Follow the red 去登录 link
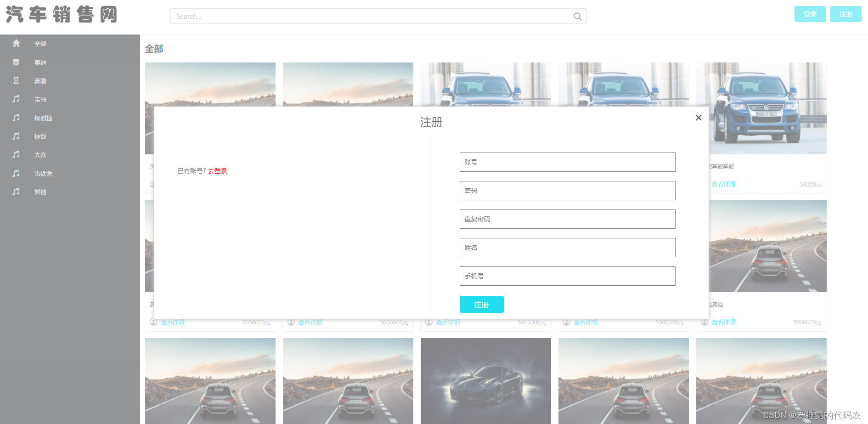868x424 pixels. (218, 171)
